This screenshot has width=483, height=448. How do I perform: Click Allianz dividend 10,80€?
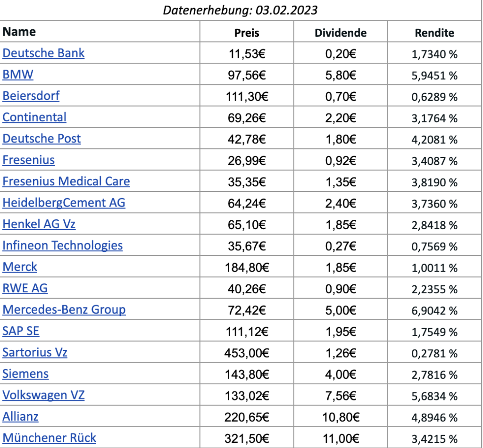[x=341, y=417]
